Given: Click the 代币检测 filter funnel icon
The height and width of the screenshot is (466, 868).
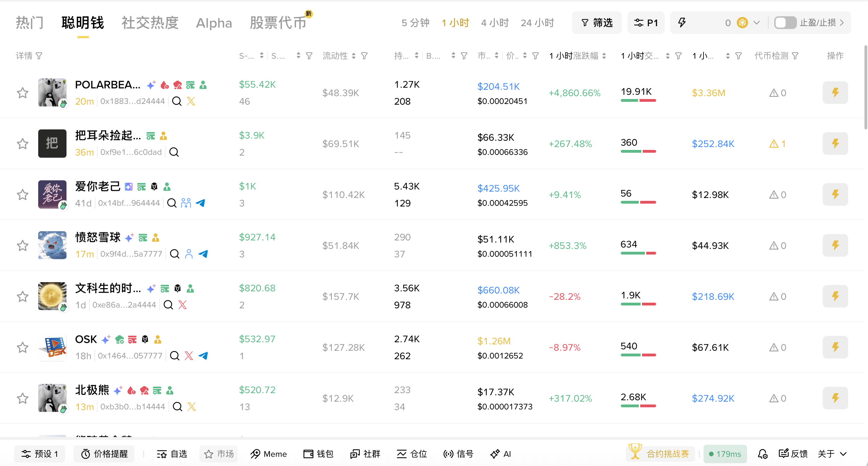Looking at the screenshot, I should pyautogui.click(x=795, y=56).
